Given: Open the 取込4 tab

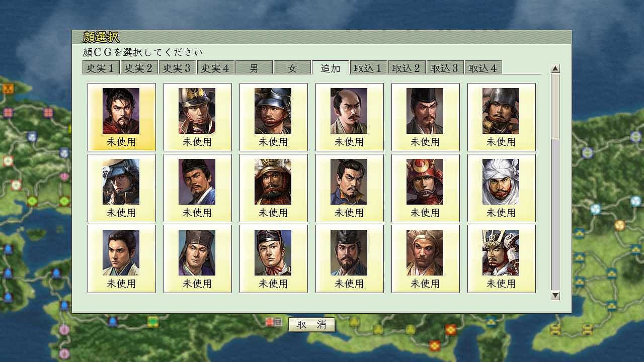Looking at the screenshot, I should 484,68.
